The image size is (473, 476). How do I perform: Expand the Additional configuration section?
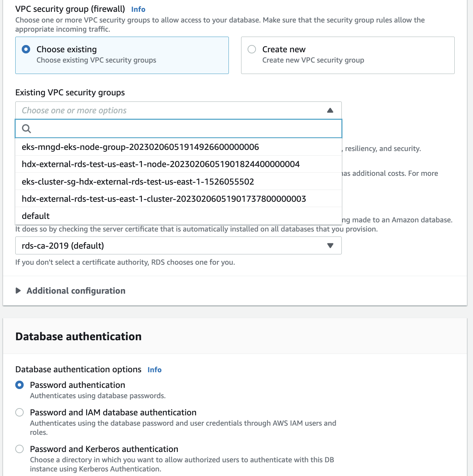18,291
